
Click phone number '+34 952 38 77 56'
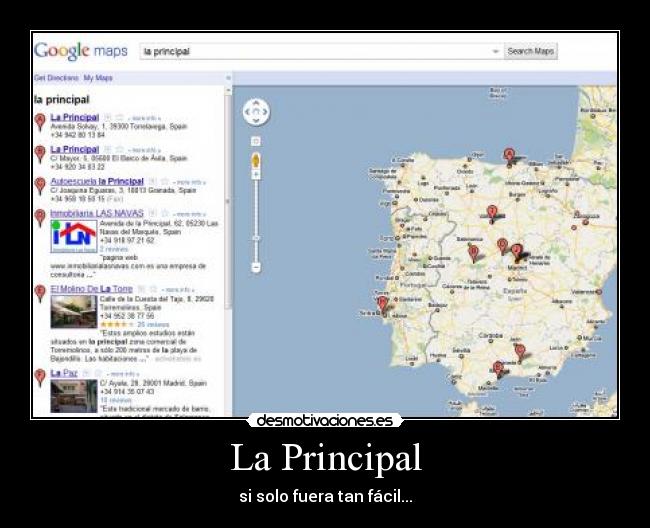[127, 316]
